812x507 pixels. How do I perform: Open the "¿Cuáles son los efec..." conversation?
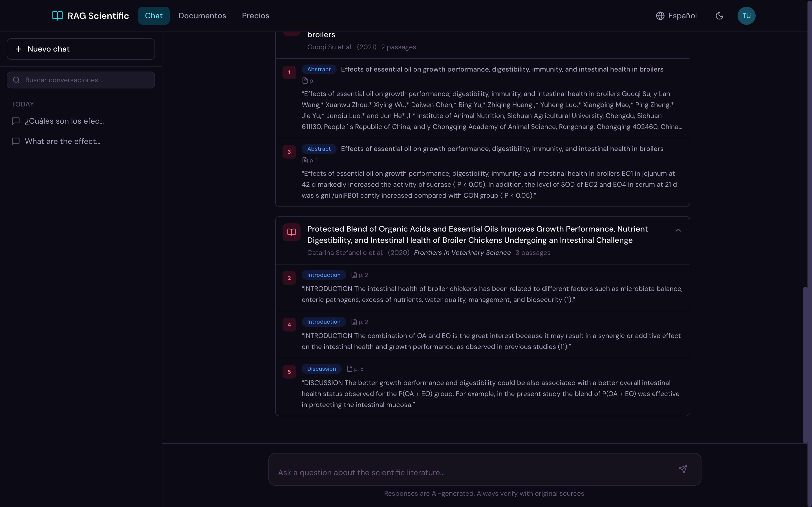[64, 121]
